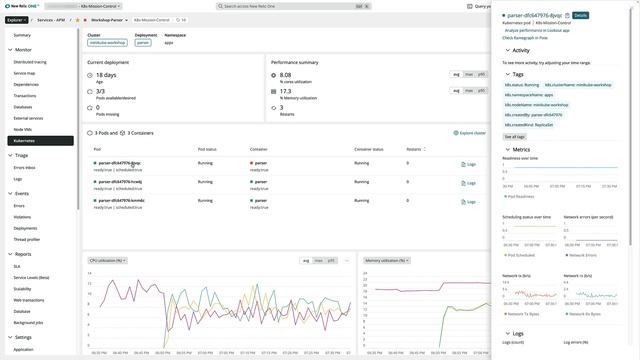Select p95 for % memory utilization

point(482,91)
